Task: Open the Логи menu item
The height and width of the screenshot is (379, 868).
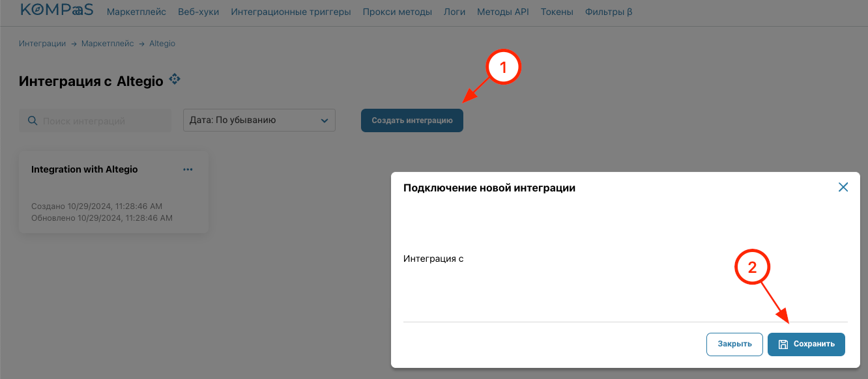Action: coord(454,12)
